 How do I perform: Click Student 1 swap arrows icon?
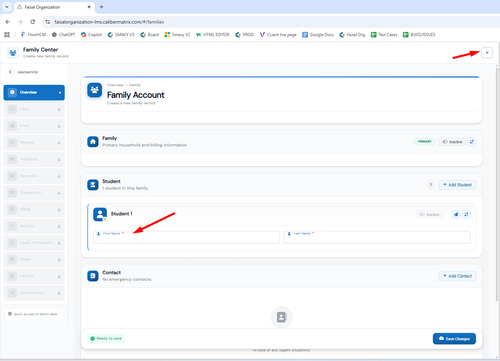click(466, 214)
